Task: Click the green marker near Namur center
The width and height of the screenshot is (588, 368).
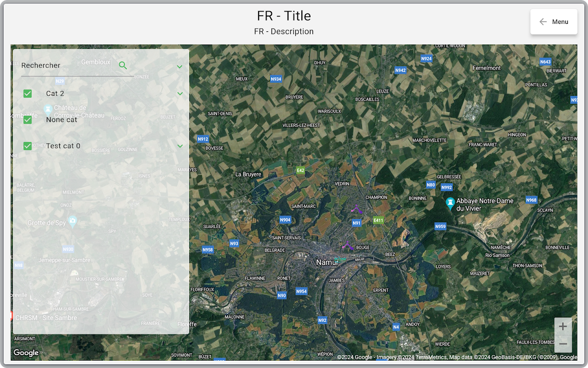Action: (340, 259)
